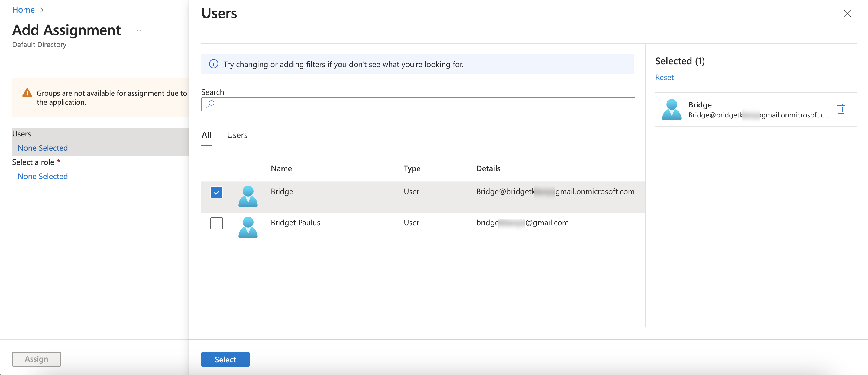Click the Assign button at bottom left
868x375 pixels.
point(36,358)
